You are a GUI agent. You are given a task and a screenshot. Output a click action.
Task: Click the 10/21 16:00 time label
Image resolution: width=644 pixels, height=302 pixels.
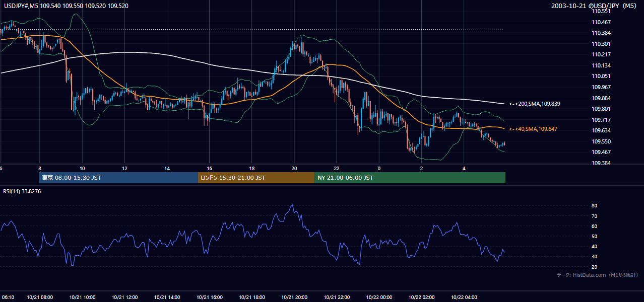(x=209, y=297)
